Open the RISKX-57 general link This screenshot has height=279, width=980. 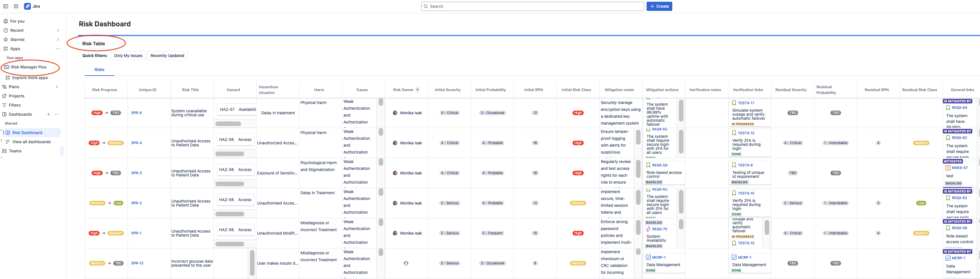[960, 168]
